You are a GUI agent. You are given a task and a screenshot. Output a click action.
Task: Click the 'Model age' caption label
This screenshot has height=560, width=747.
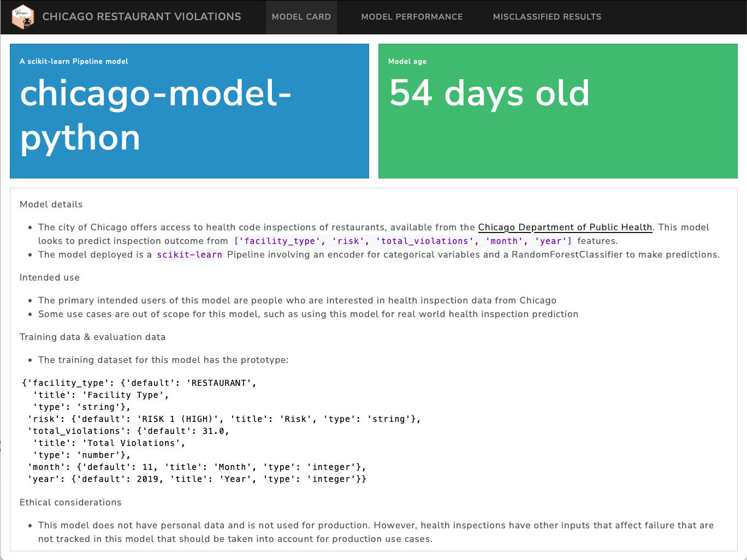[407, 61]
